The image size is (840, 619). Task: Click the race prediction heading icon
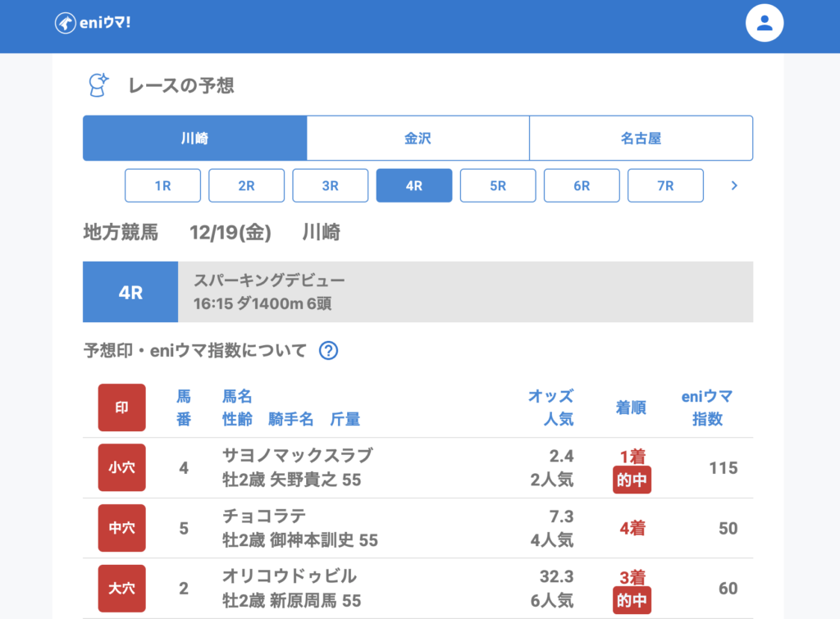(98, 84)
